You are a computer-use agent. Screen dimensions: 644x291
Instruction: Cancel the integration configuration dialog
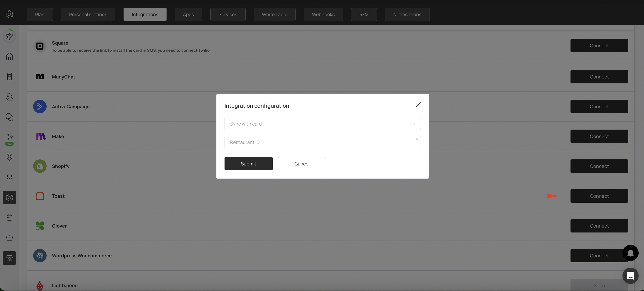302,164
